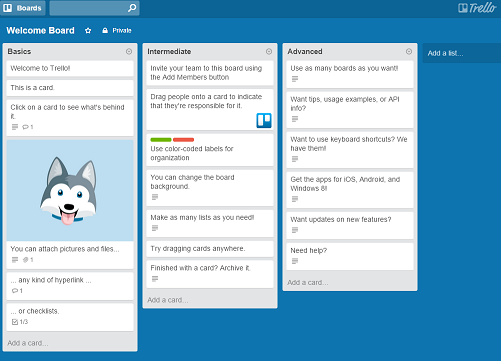Viewport: 501px width, 361px height.
Task: Click description icon on 'Make as many lists' card
Action: click(155, 228)
